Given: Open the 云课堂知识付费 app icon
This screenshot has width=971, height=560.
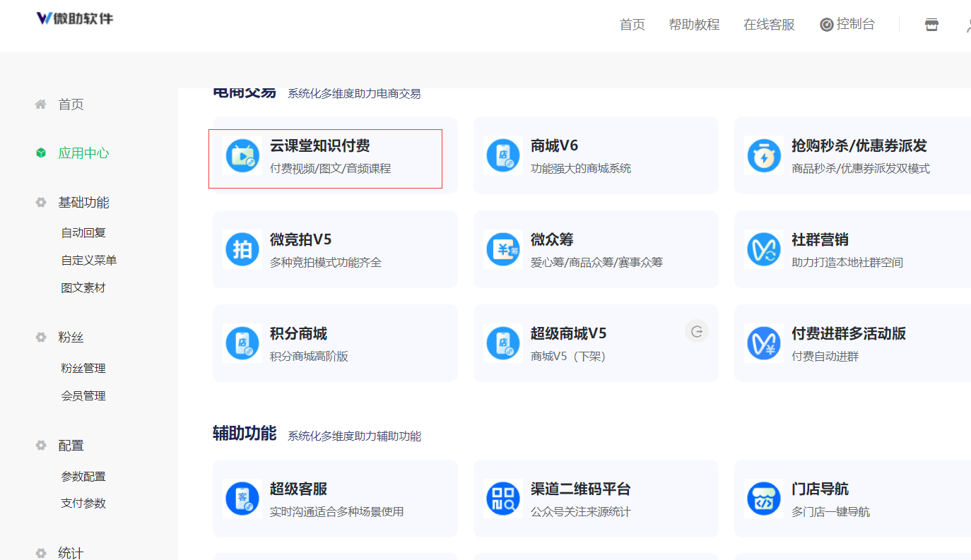Looking at the screenshot, I should click(242, 155).
